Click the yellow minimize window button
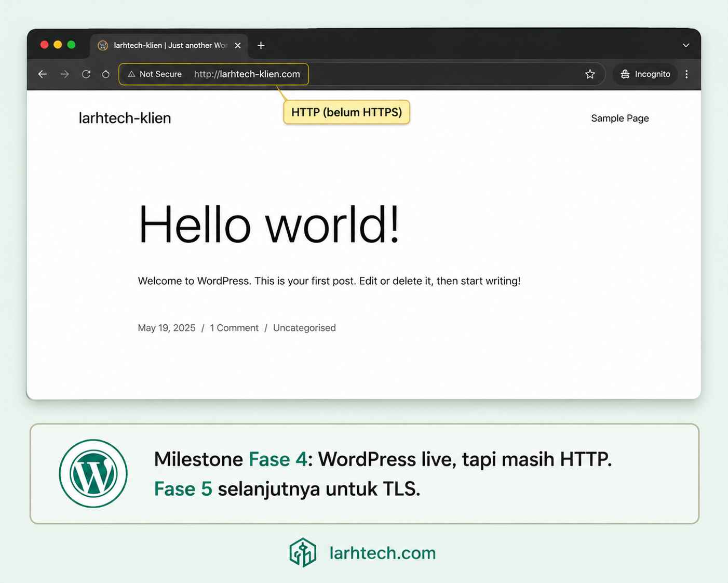The width and height of the screenshot is (728, 583). click(x=58, y=45)
